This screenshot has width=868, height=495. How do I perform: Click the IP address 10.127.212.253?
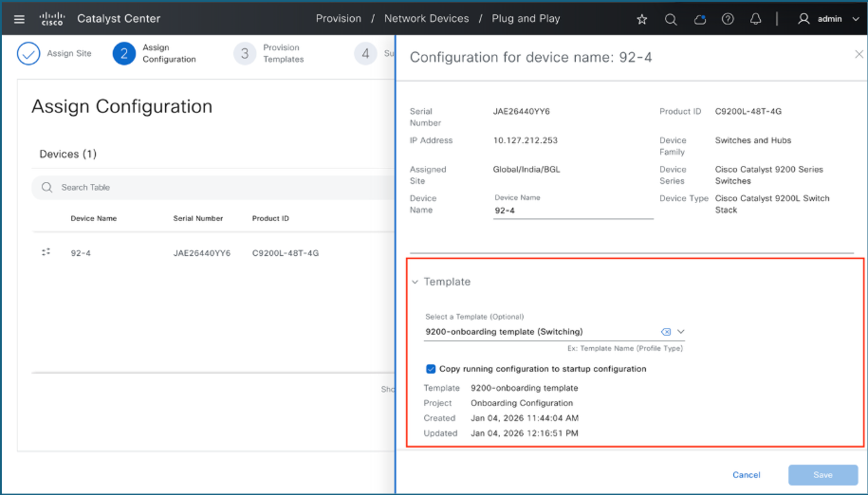tap(526, 140)
